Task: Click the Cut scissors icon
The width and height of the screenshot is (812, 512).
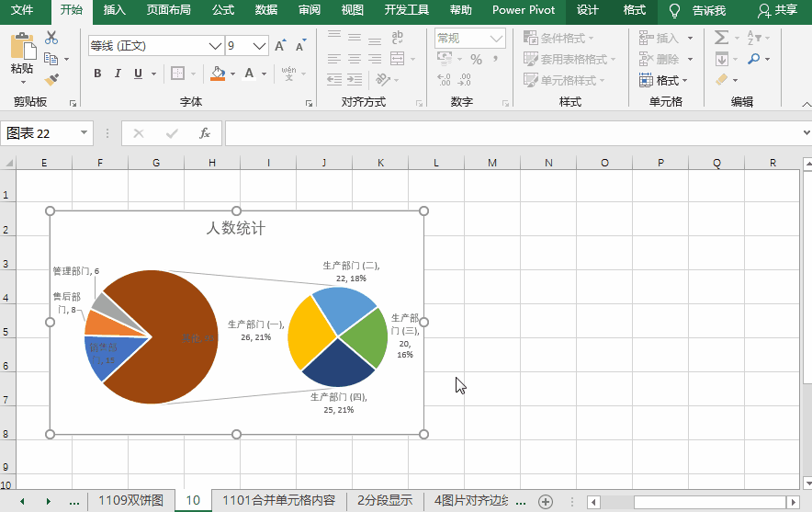Action: [51, 38]
